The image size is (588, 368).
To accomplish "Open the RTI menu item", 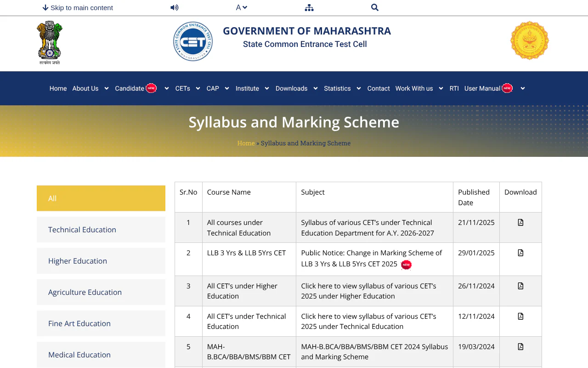I will click(x=454, y=88).
